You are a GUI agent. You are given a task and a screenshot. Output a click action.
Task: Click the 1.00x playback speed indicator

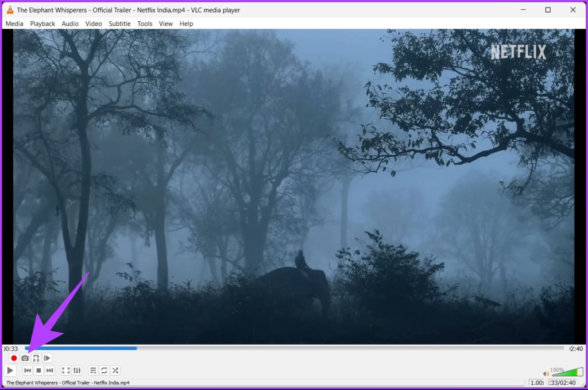pyautogui.click(x=537, y=383)
